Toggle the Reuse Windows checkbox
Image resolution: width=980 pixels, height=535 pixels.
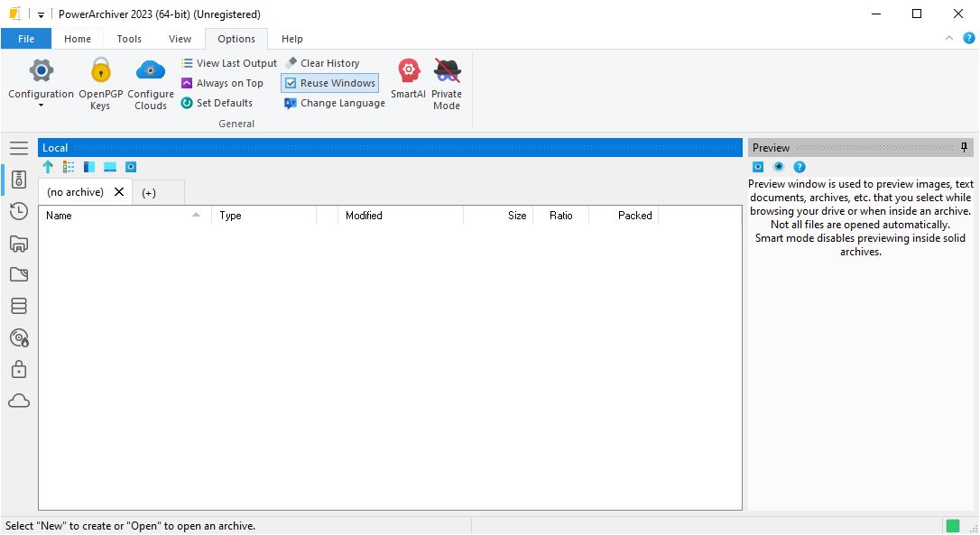pos(329,83)
